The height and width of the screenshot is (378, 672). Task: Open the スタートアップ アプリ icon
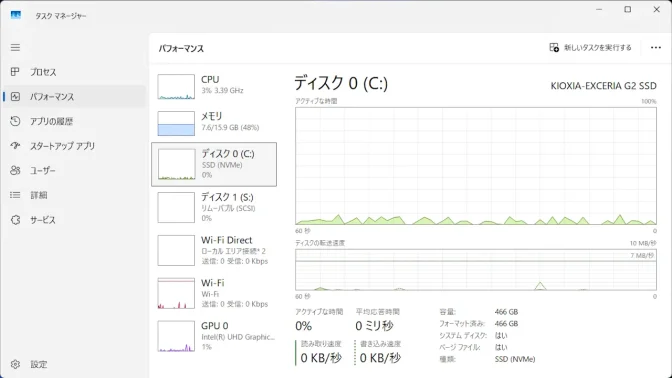15,146
